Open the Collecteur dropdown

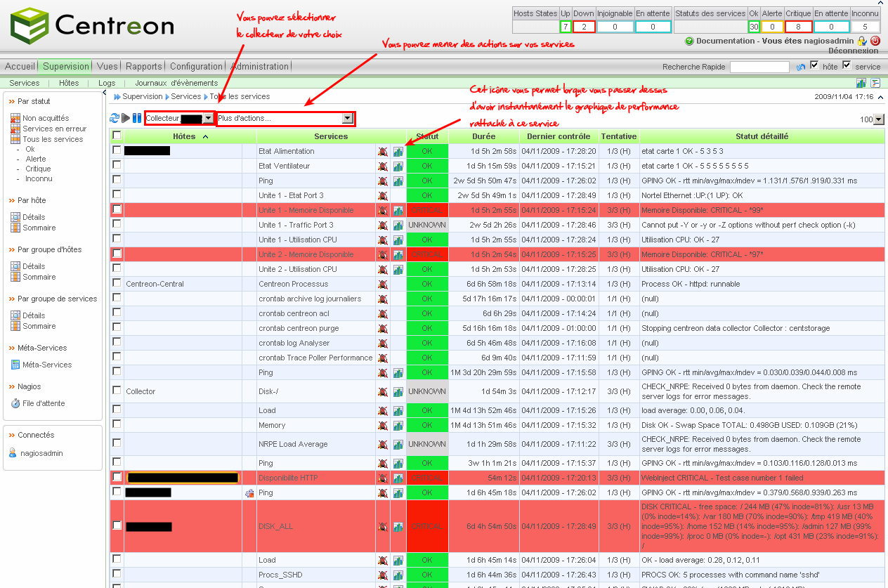pyautogui.click(x=208, y=119)
